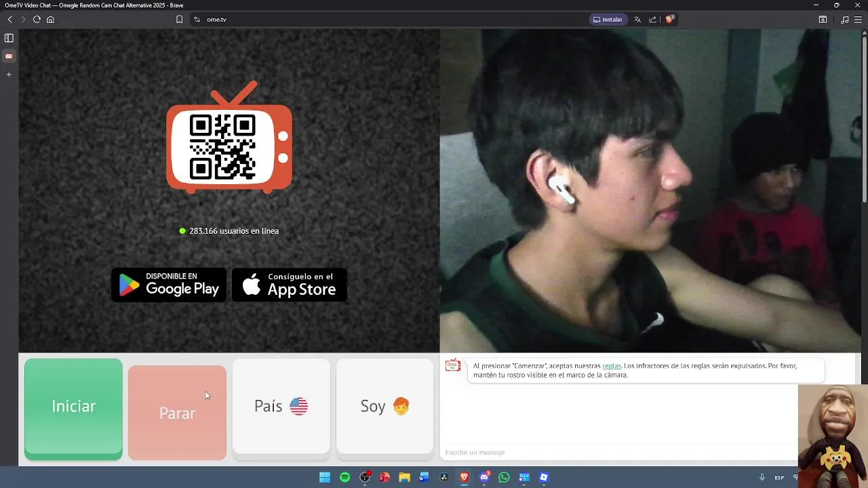Open the Google Play download badge
Viewport: 868px width, 488px height.
point(169,285)
